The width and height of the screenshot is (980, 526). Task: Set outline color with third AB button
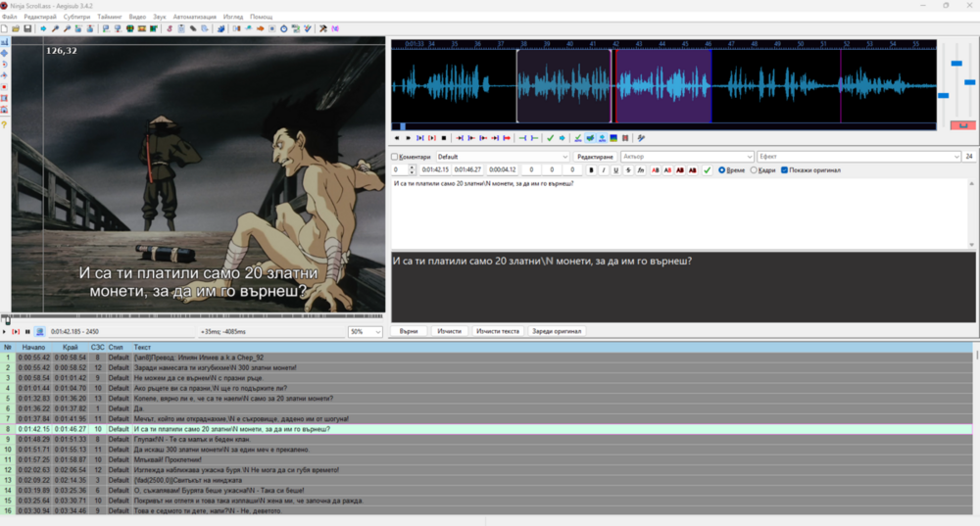(681, 169)
